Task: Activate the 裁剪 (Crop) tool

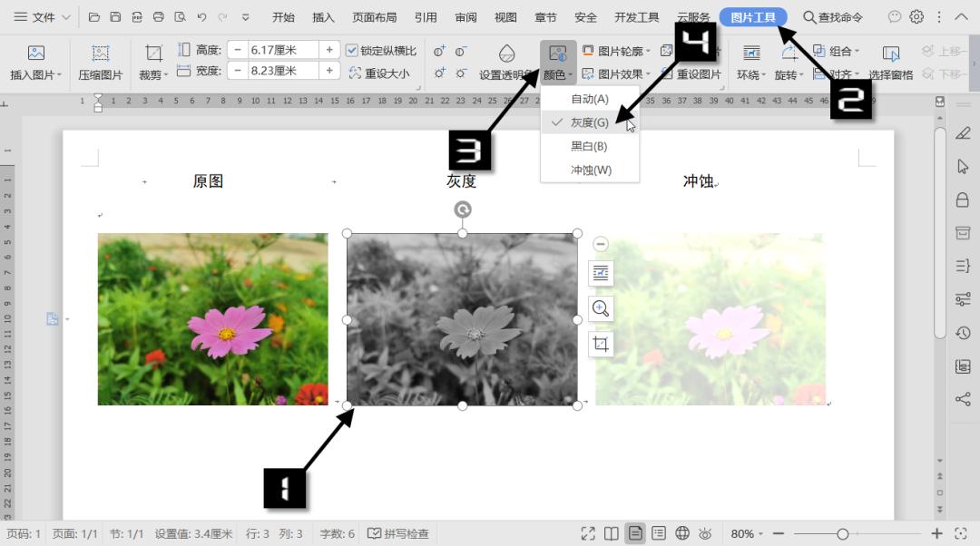Action: tap(152, 62)
